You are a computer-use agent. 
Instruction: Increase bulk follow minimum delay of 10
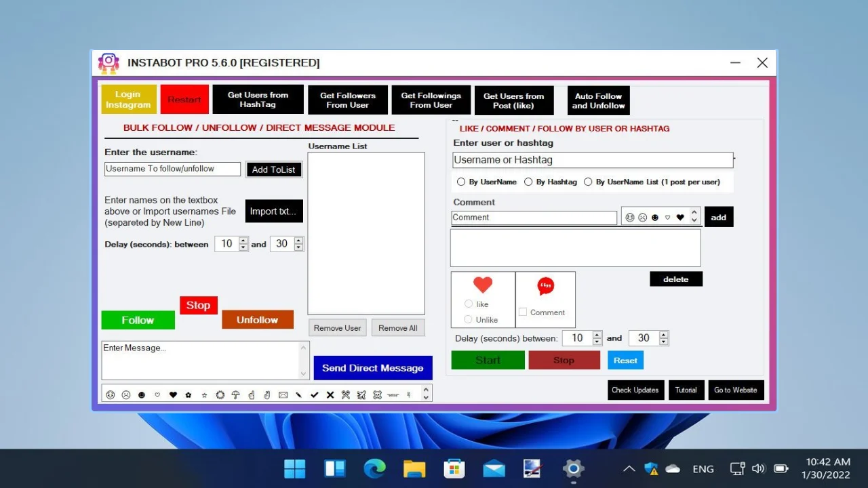point(243,240)
